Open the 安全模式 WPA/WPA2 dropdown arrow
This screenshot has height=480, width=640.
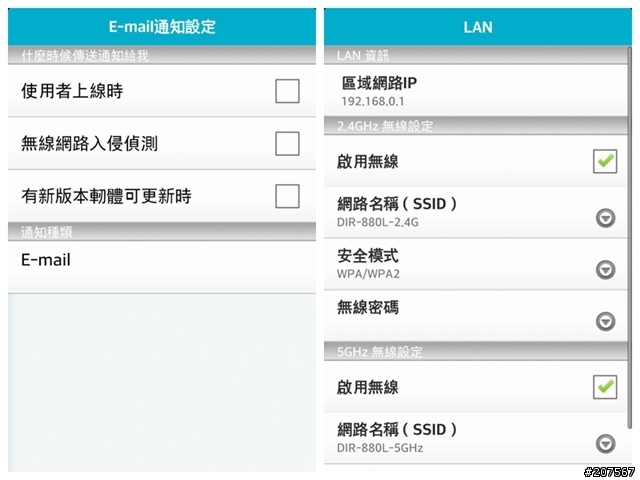pos(605,270)
